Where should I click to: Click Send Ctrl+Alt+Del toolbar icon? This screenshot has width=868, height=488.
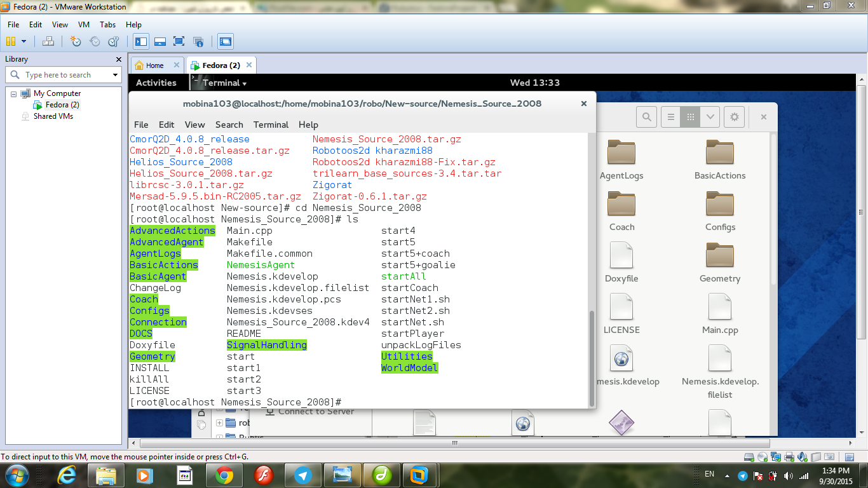(x=48, y=41)
